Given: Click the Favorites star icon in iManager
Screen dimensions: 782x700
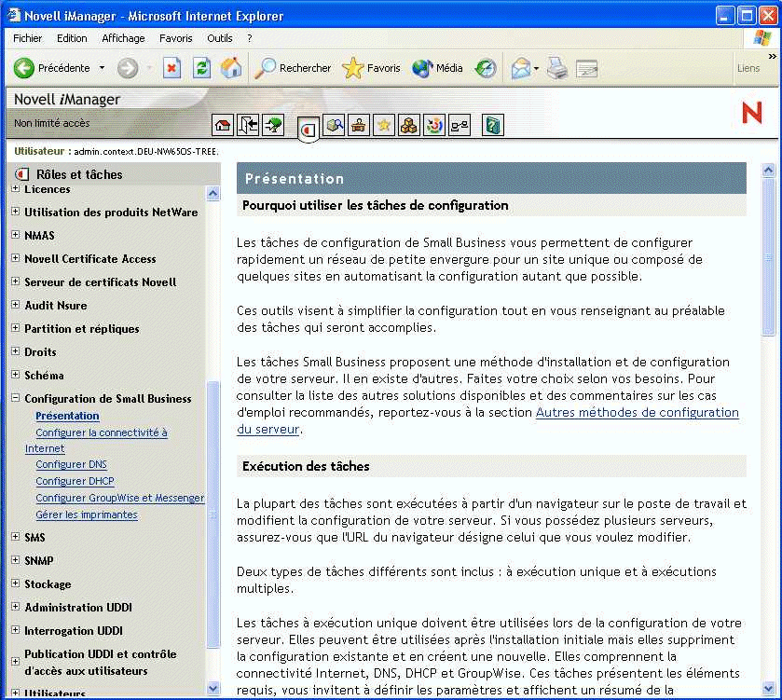Looking at the screenshot, I should 384,125.
